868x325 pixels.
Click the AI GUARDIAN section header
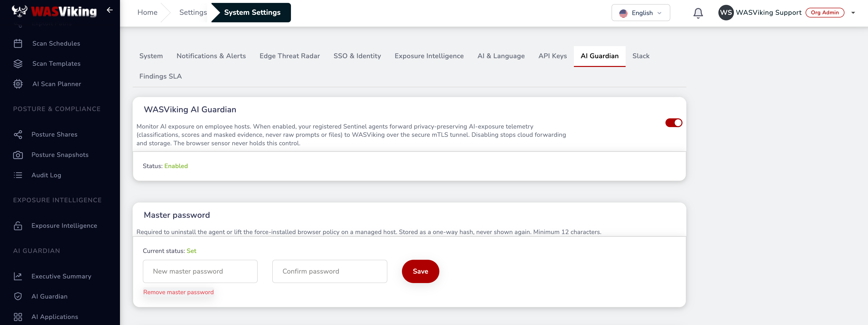tap(36, 251)
